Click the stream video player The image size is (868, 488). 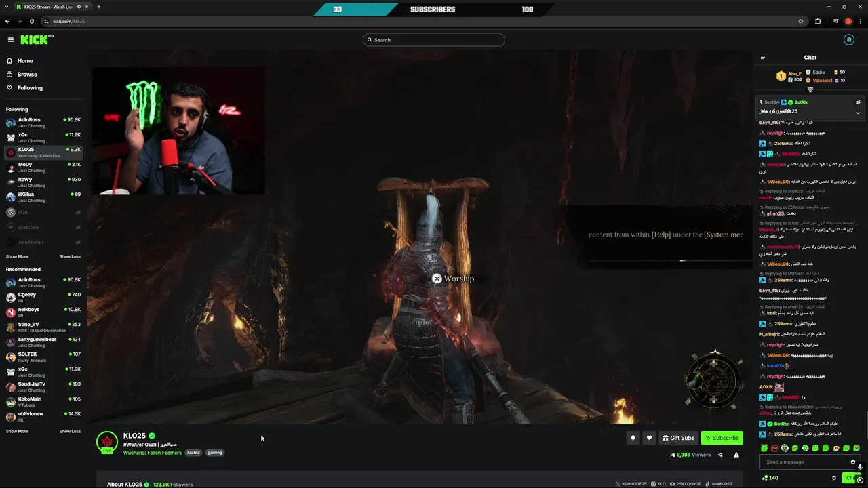tap(420, 237)
